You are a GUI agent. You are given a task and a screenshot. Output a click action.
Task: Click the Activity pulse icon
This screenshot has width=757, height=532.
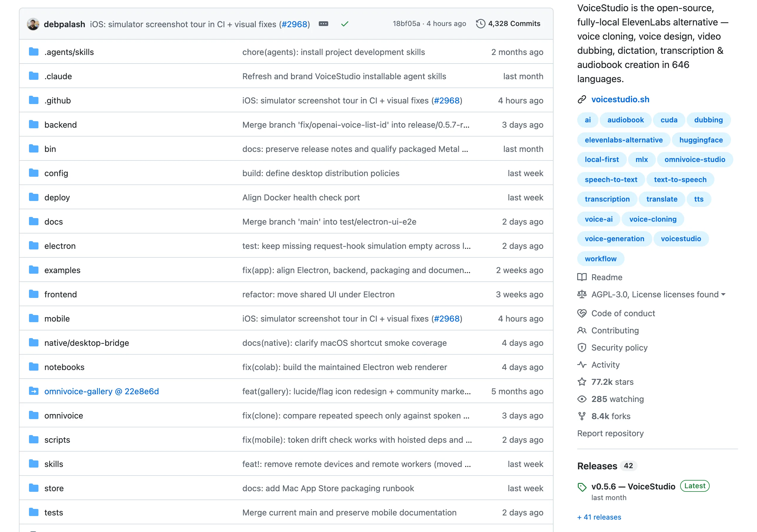tap(582, 365)
